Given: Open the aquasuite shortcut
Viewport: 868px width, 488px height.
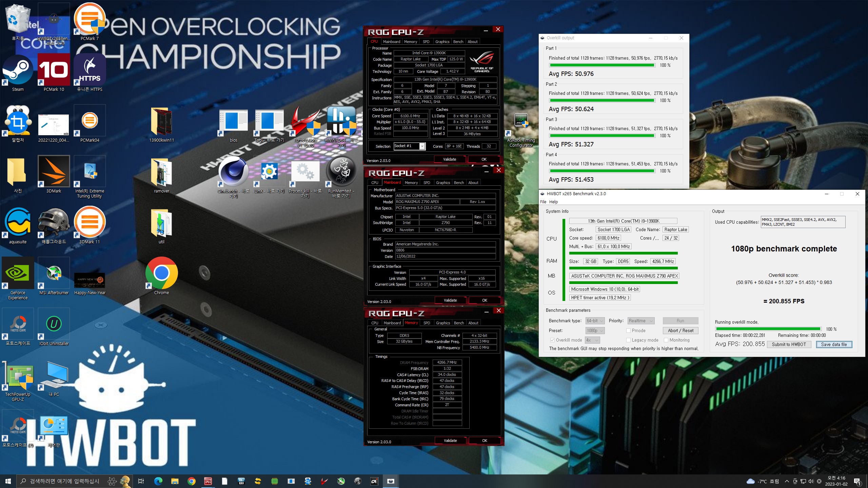Looking at the screenshot, I should tap(18, 225).
